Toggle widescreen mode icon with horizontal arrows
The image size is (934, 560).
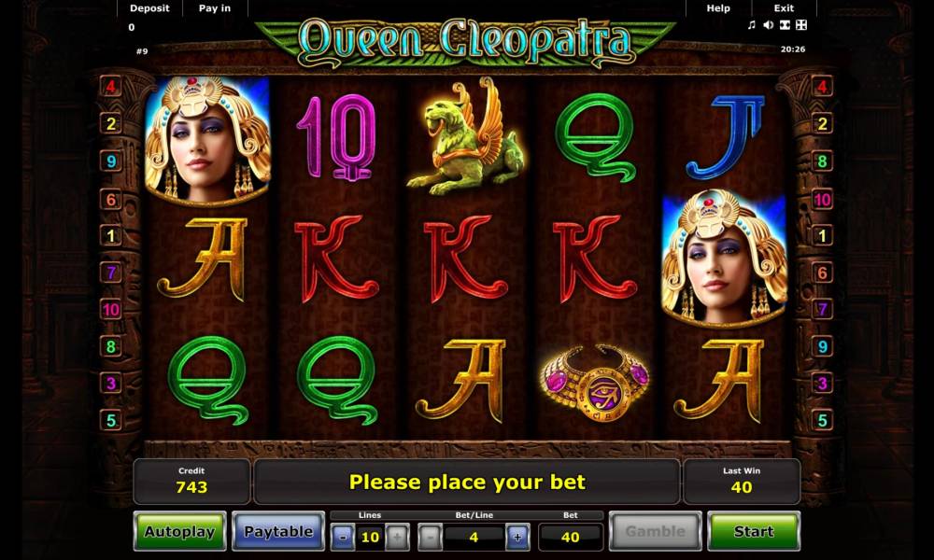point(785,25)
